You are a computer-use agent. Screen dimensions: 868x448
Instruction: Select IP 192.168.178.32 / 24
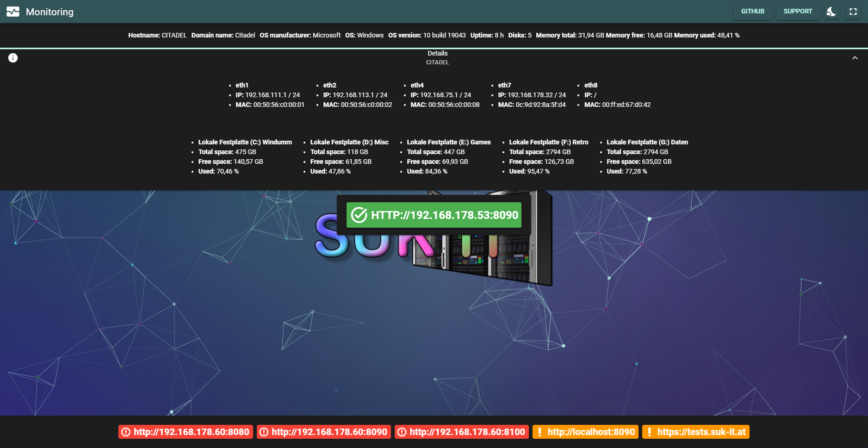point(532,95)
